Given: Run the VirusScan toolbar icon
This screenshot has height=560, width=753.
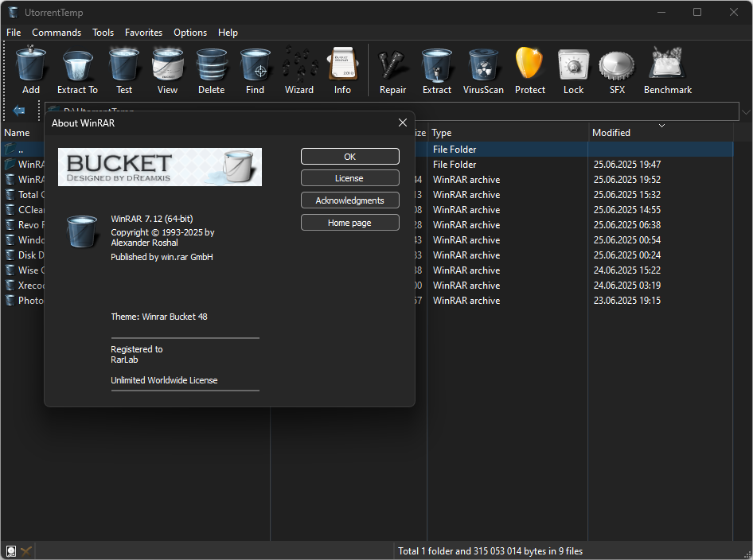Looking at the screenshot, I should (483, 64).
